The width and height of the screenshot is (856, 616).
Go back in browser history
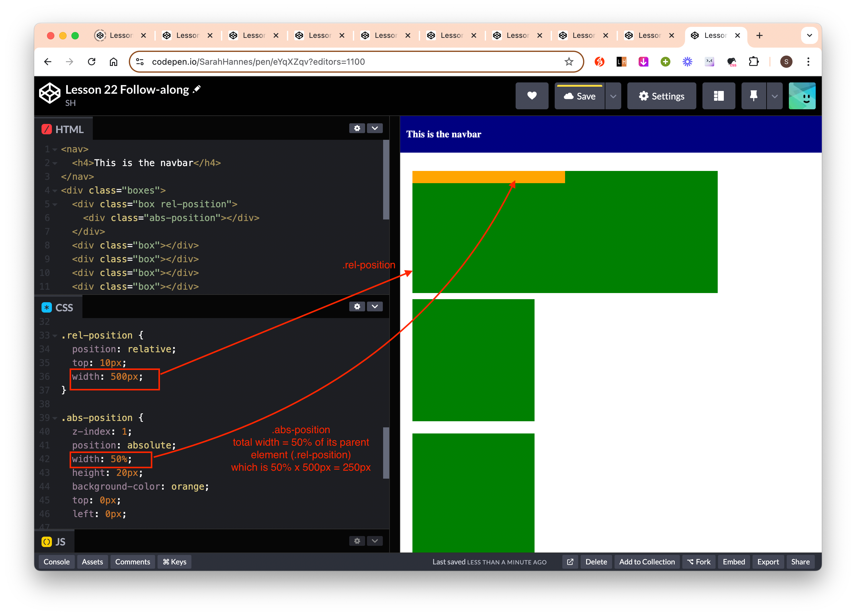(48, 62)
